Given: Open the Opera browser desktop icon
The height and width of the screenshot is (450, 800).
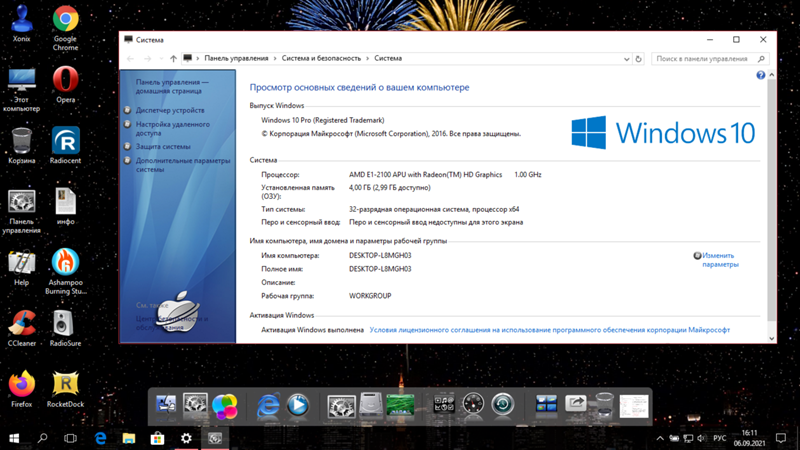Looking at the screenshot, I should pyautogui.click(x=65, y=85).
